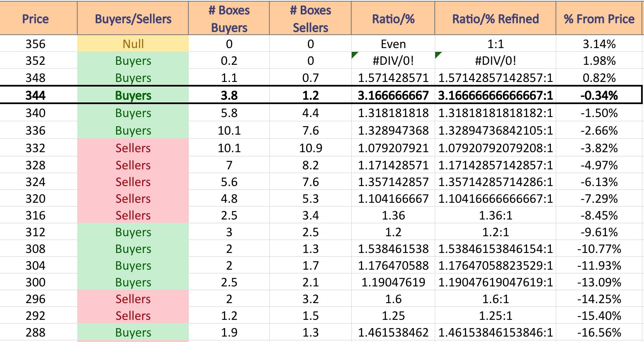Viewport: 644px width, 342px height.
Task: Click the 1:1 refined ratio cell
Action: click(x=495, y=43)
